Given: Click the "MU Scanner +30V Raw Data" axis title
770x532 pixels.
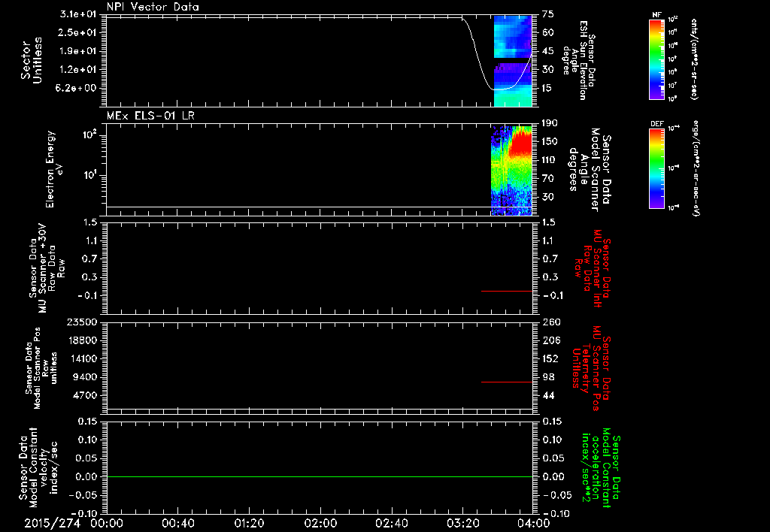Looking at the screenshot, I should pos(47,268).
